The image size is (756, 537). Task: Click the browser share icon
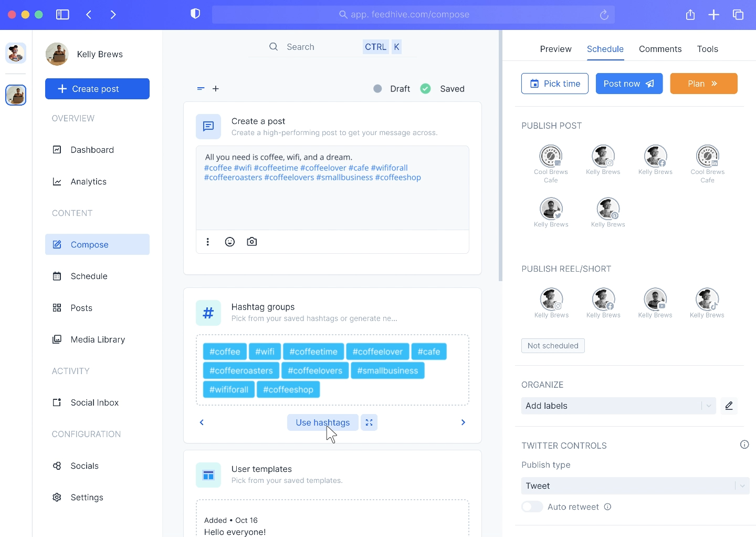coord(690,15)
